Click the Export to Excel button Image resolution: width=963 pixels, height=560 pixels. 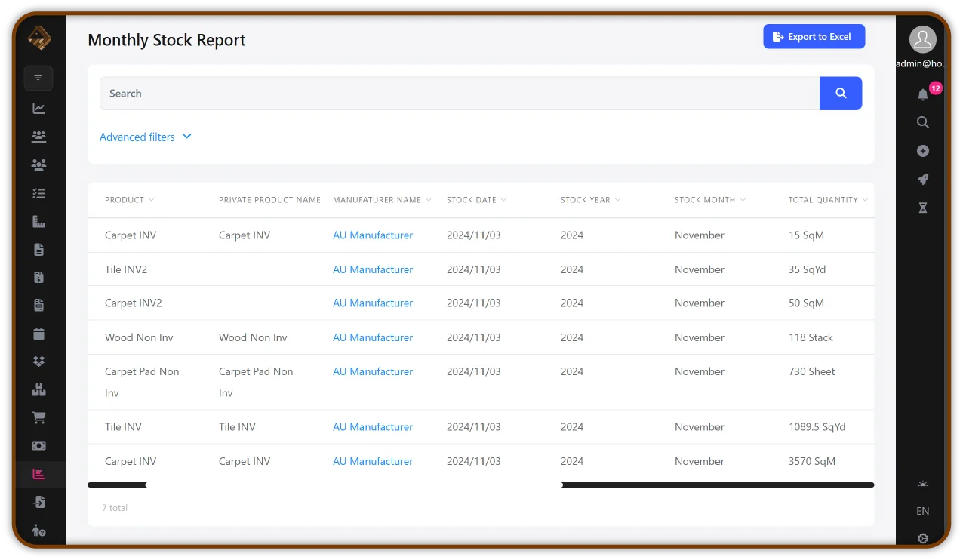click(x=814, y=36)
